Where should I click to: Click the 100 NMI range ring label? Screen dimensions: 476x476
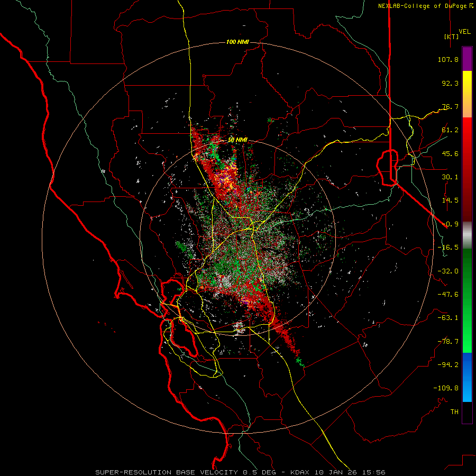coord(237,42)
